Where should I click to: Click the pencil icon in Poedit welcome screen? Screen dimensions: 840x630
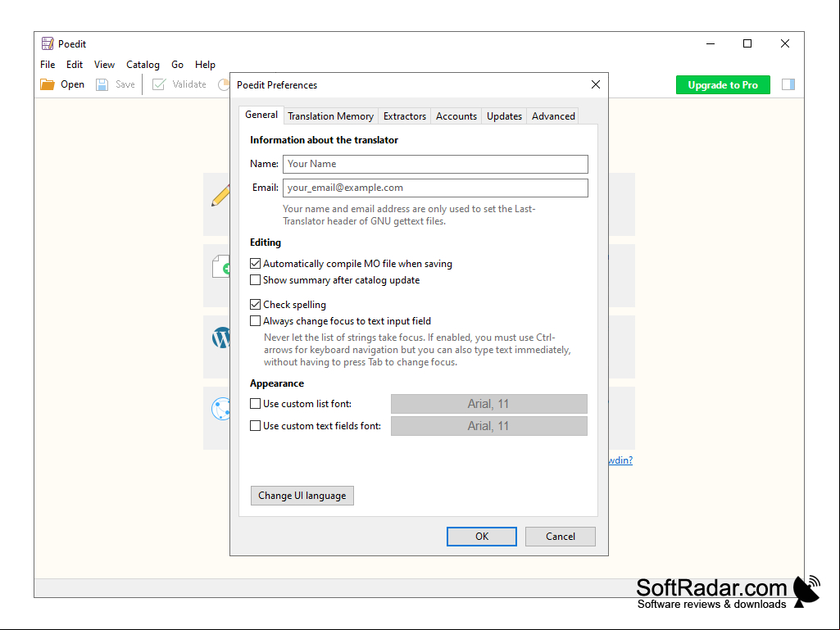tap(220, 196)
